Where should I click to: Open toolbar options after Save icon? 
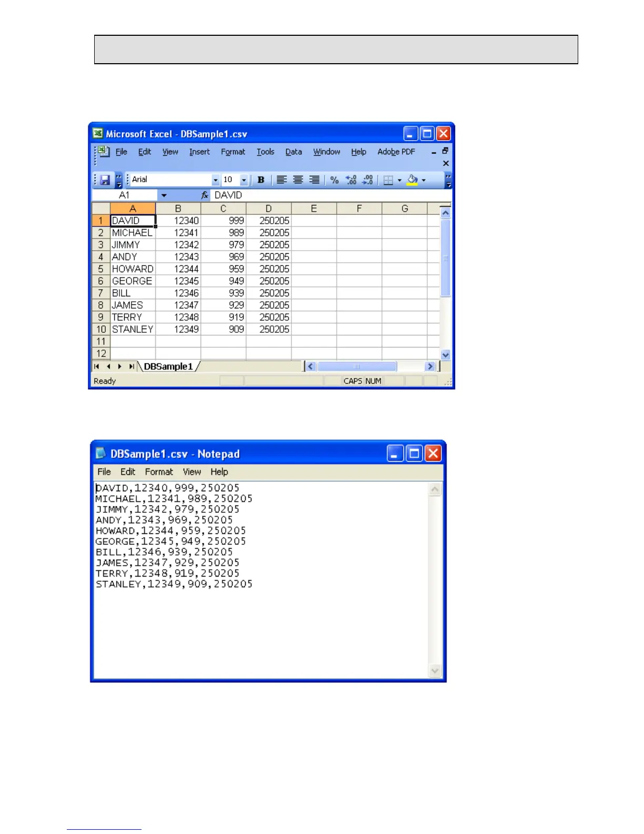click(119, 180)
